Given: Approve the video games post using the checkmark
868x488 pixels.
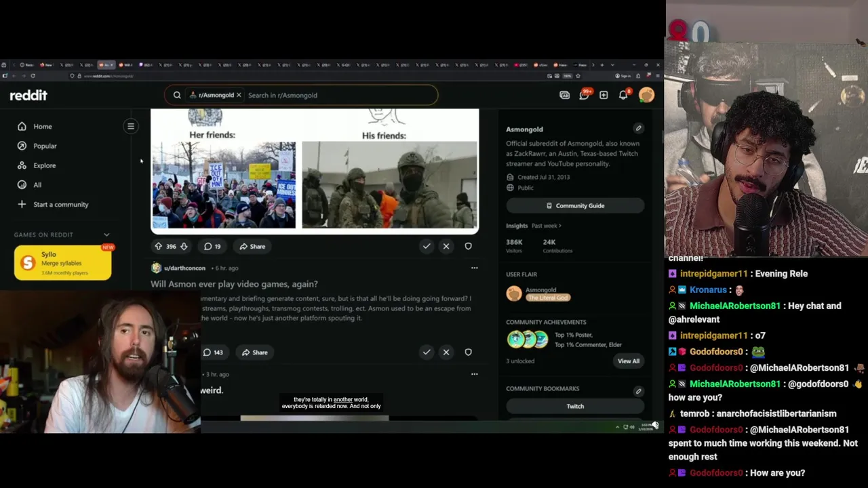Looking at the screenshot, I should pyautogui.click(x=427, y=352).
